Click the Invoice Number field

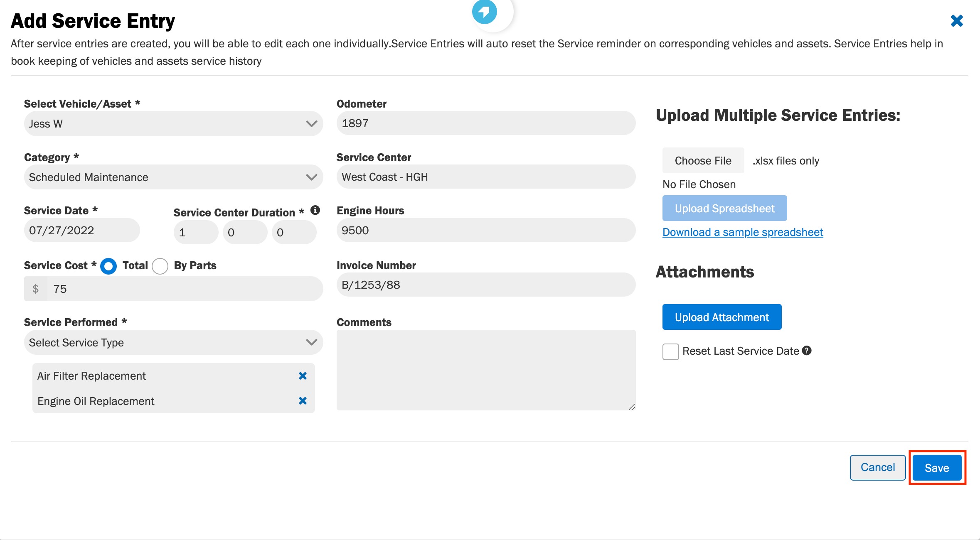486,285
